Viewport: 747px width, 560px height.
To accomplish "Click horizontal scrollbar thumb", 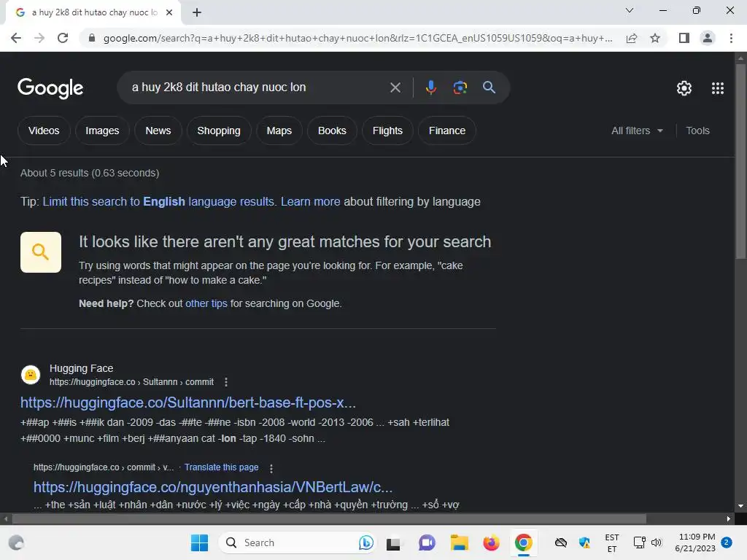I will coord(329,518).
